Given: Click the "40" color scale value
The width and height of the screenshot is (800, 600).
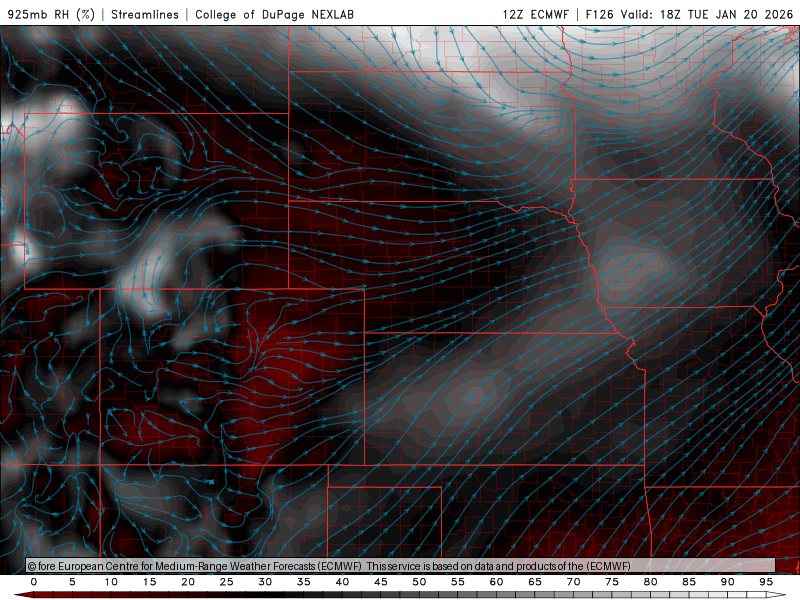Looking at the screenshot, I should coord(342,582).
